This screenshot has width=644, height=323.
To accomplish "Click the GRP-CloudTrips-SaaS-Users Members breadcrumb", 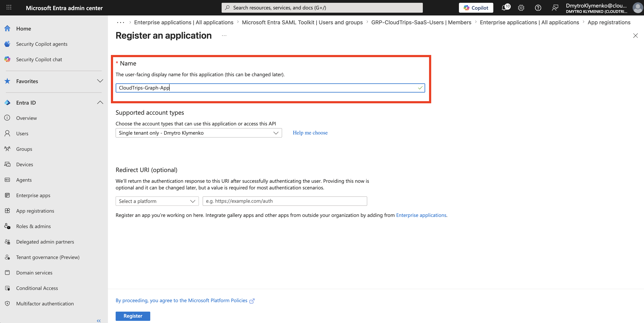I will [421, 23].
